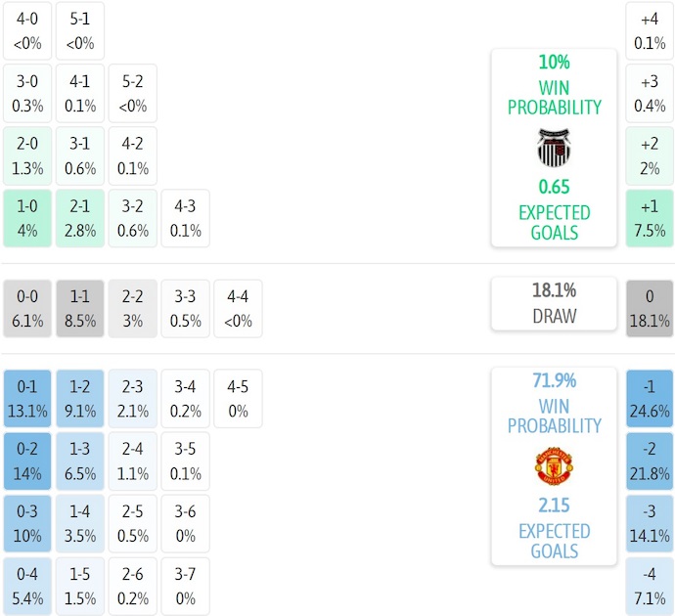Screen dimensions: 675x616
Task: Select the -4 goal margin box
Action: tap(650, 586)
